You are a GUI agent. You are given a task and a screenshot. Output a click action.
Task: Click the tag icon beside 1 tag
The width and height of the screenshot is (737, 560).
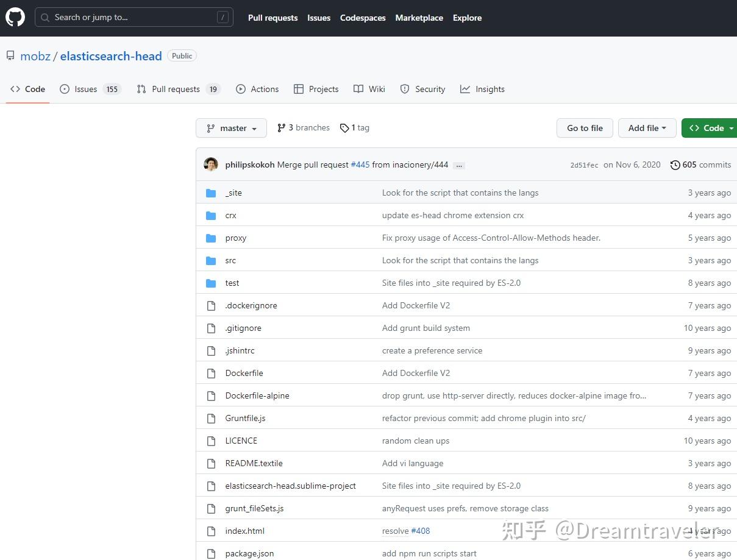344,128
